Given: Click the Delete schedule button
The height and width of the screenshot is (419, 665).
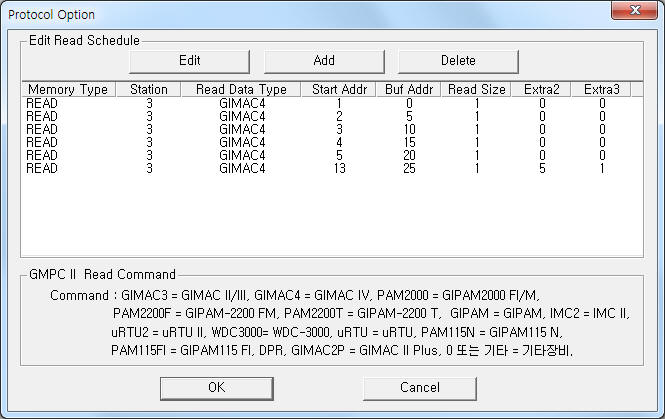Looking at the screenshot, I should [458, 61].
